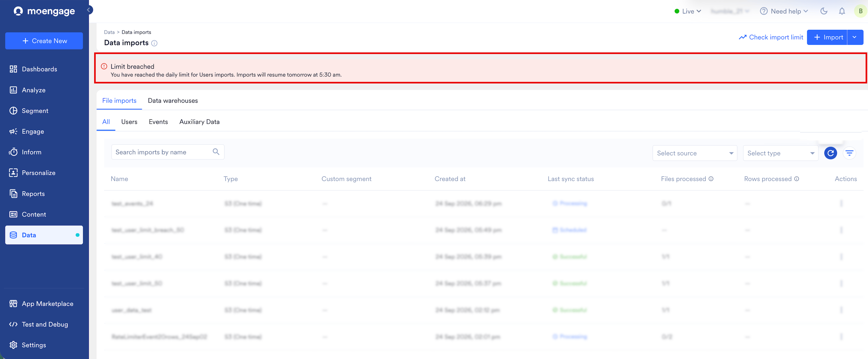
Task: Open the user avatar B menu
Action: [x=860, y=11]
